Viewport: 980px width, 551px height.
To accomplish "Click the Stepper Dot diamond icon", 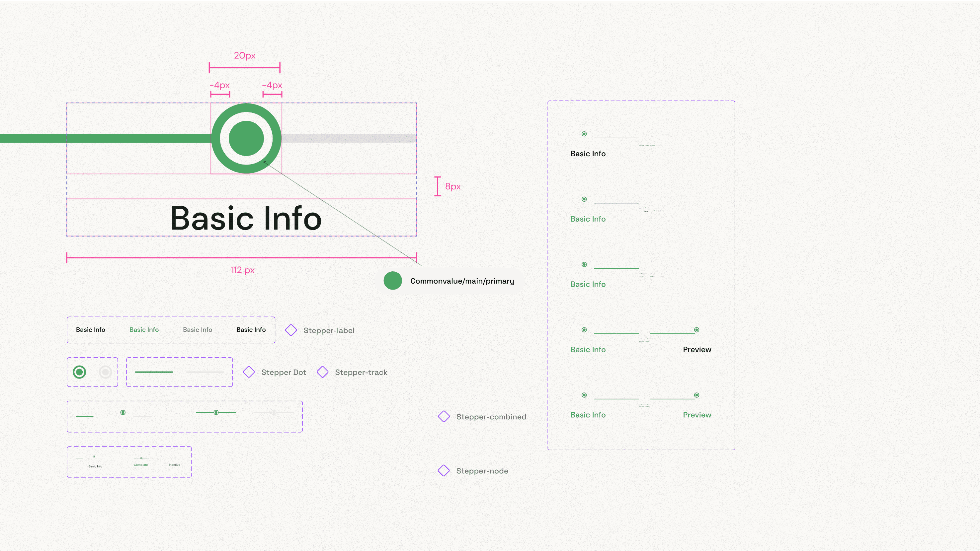I will click(x=249, y=372).
